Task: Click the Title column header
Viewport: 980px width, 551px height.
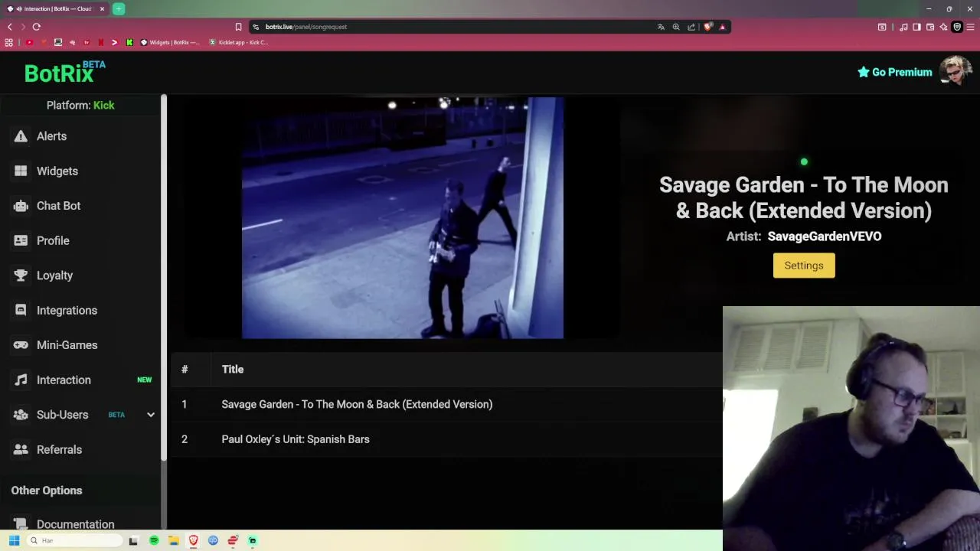Action: pos(233,370)
